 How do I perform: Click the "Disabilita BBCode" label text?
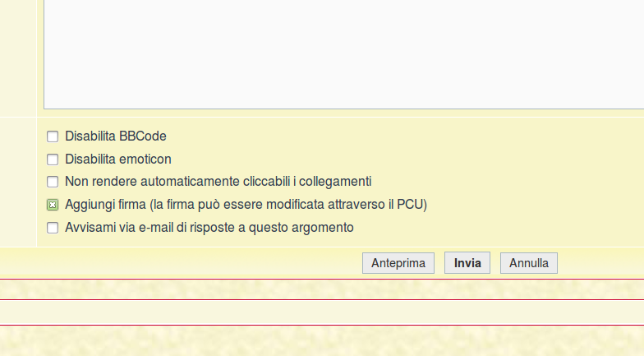tap(116, 136)
